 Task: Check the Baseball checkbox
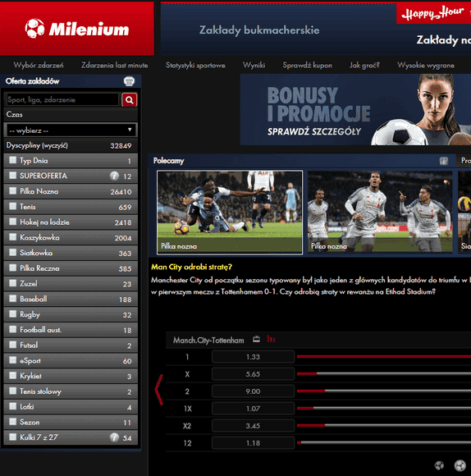[13, 299]
